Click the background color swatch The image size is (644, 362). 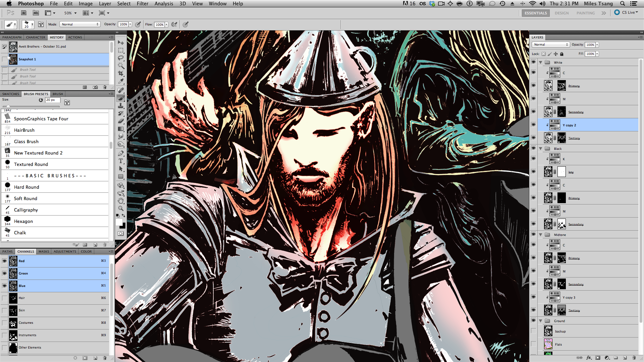[124, 226]
